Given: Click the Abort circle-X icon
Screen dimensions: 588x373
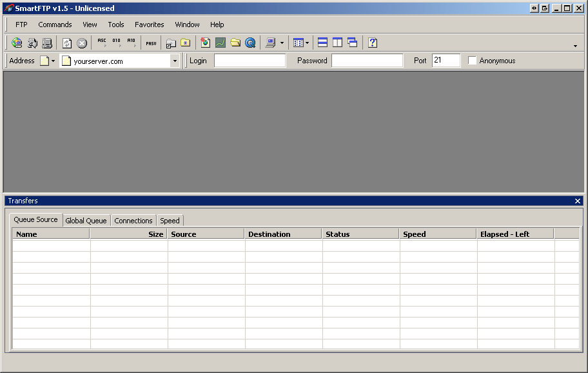Looking at the screenshot, I should (x=82, y=43).
